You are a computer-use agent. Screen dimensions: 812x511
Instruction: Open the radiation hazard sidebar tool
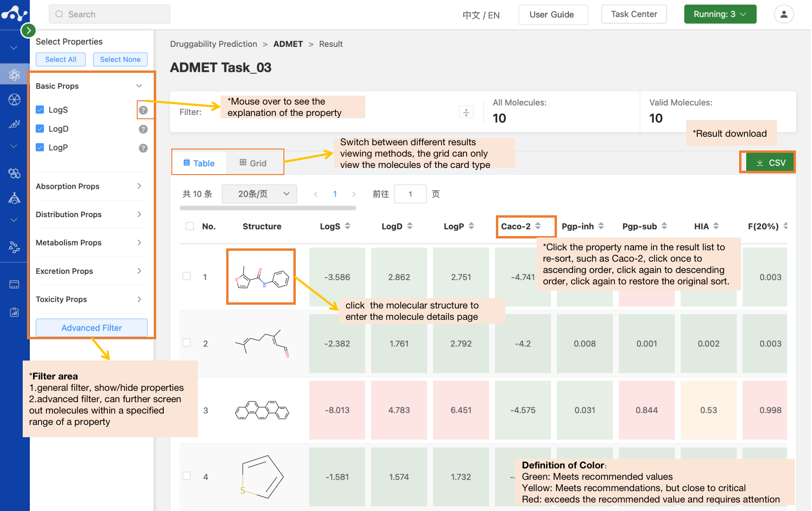[x=14, y=99]
